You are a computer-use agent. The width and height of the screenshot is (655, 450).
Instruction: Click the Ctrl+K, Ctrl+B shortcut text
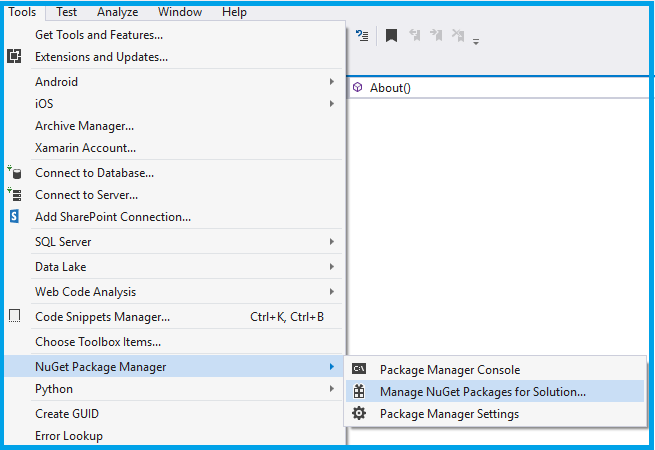[x=287, y=317]
